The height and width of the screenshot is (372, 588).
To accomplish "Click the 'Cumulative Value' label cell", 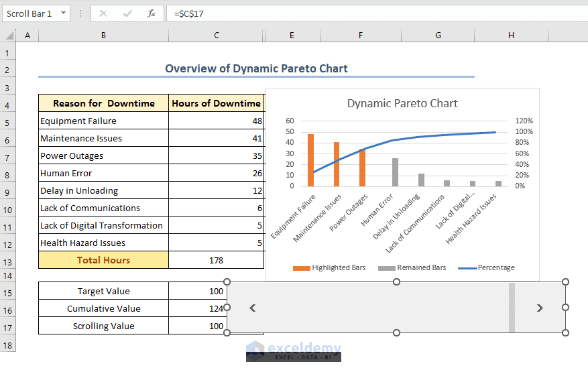I will 103,308.
